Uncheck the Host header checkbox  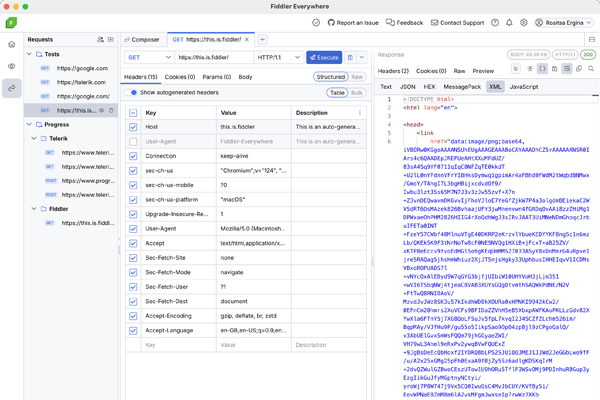(133, 127)
